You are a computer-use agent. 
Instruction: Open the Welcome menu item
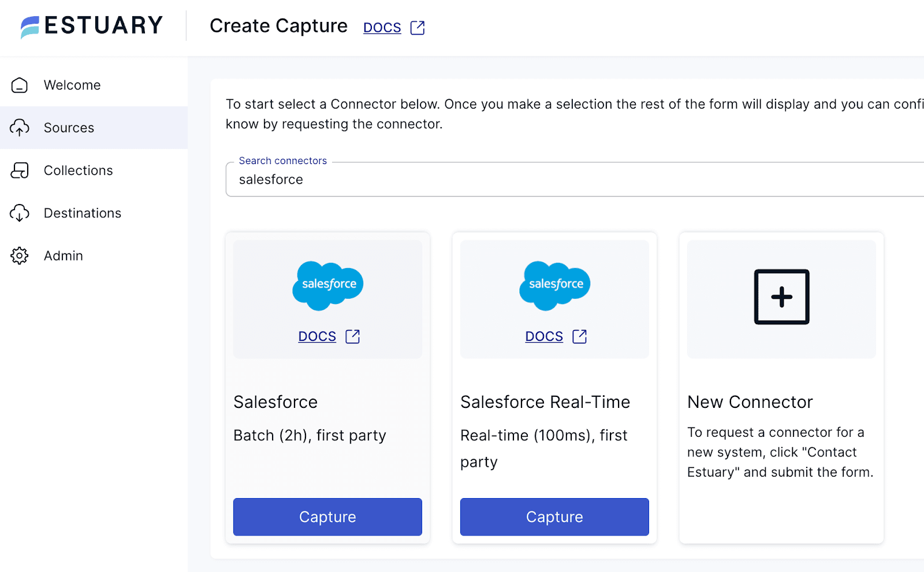click(x=72, y=86)
